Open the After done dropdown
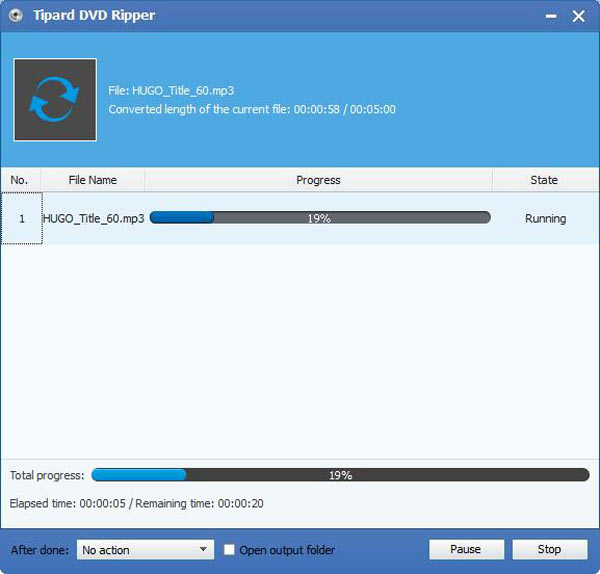The height and width of the screenshot is (574, 600). coord(145,550)
